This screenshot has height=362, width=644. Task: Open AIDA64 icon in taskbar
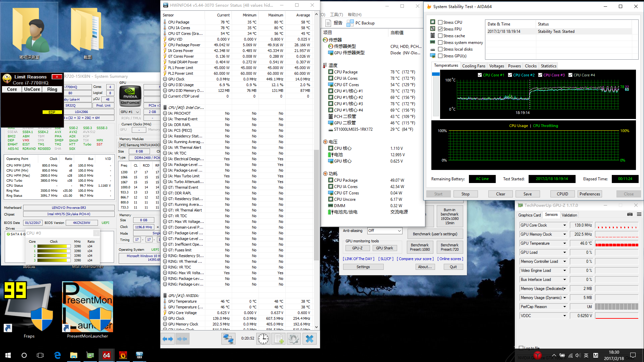point(107,355)
